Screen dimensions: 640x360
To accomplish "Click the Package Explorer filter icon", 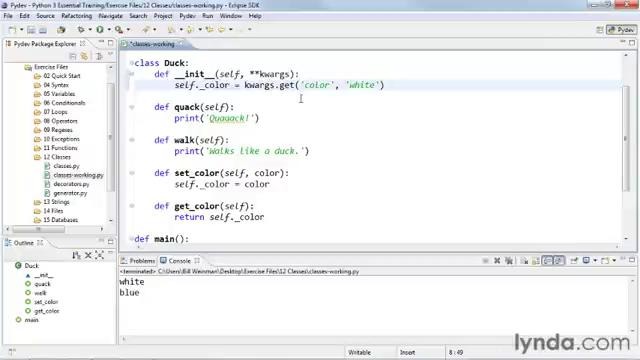I will [x=99, y=56].
